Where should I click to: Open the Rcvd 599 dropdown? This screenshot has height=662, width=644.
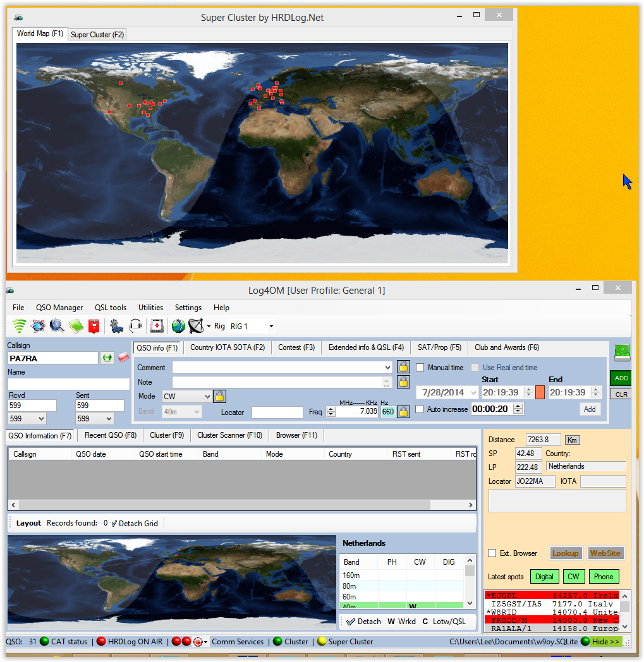[41, 418]
